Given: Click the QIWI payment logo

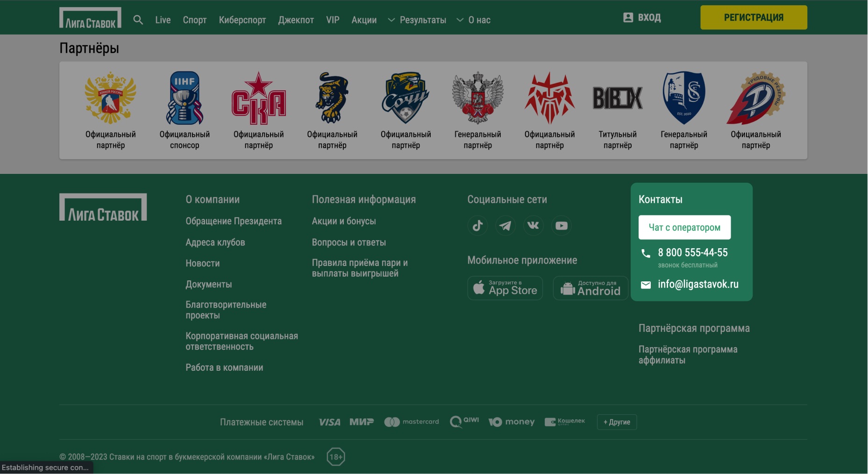Looking at the screenshot, I should point(464,422).
